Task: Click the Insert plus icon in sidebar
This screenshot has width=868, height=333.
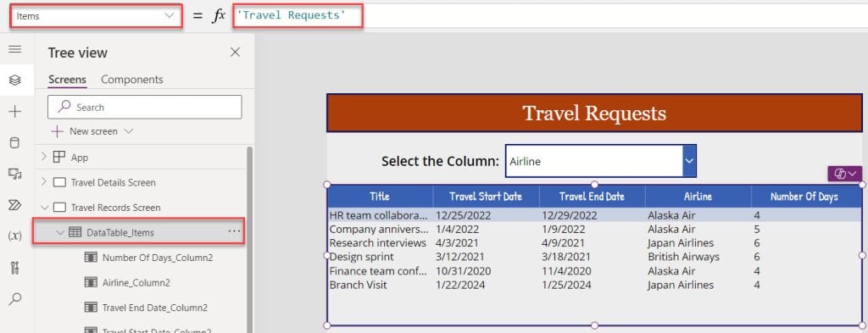Action: tap(15, 112)
